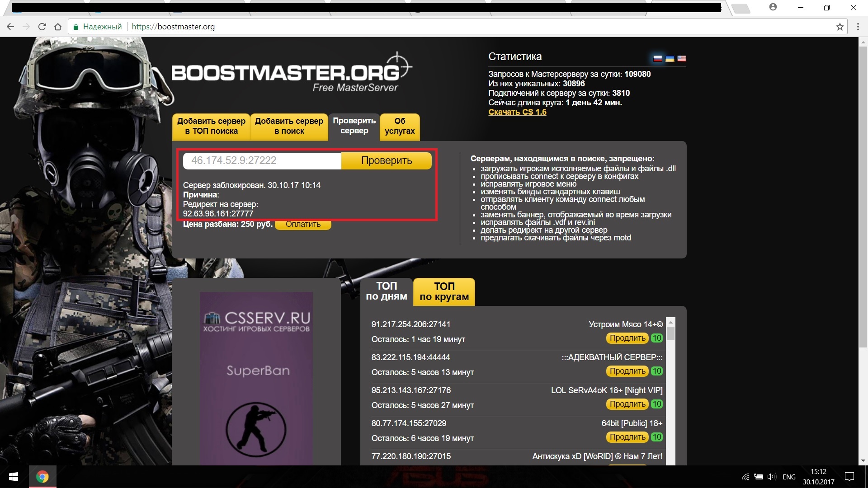Follow the 'Скачать CS 1.6' link
The height and width of the screenshot is (488, 868).
(x=517, y=112)
